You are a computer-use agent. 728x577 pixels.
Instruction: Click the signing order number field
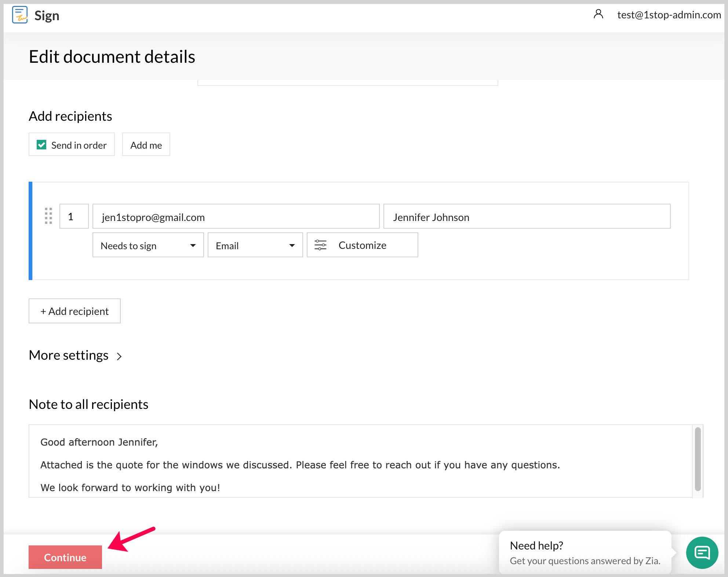74,217
